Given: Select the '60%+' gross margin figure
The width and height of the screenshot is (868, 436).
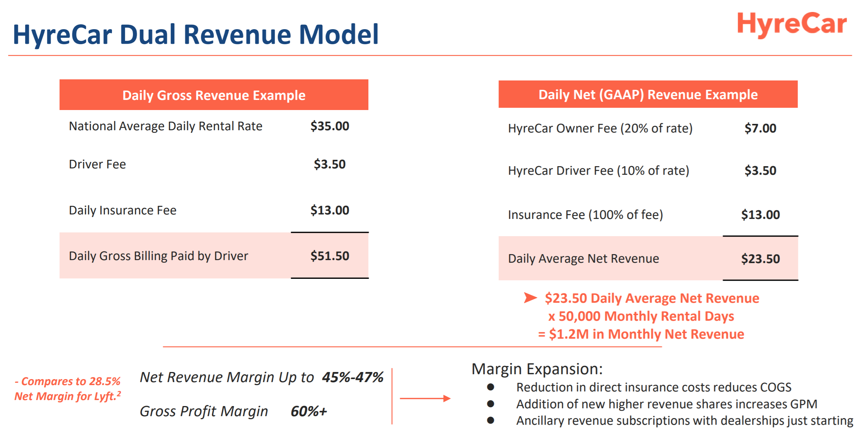Looking at the screenshot, I should [x=309, y=411].
